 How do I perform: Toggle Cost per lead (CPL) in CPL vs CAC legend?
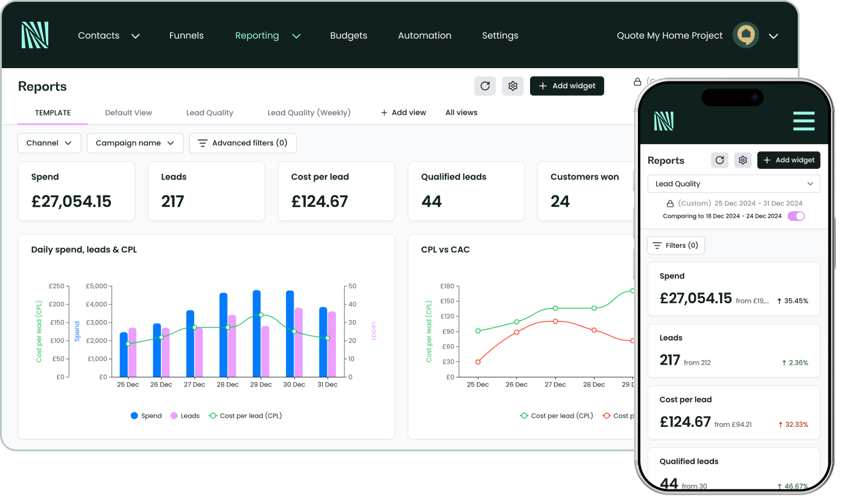point(556,416)
